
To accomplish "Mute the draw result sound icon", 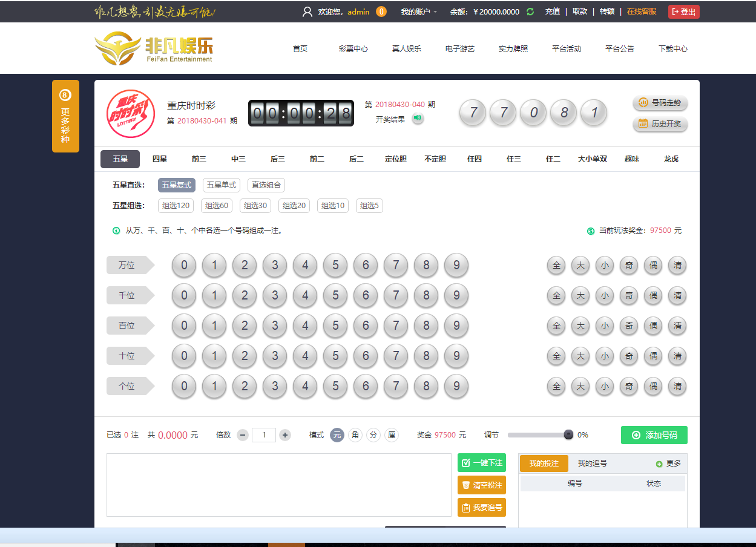I will [418, 119].
